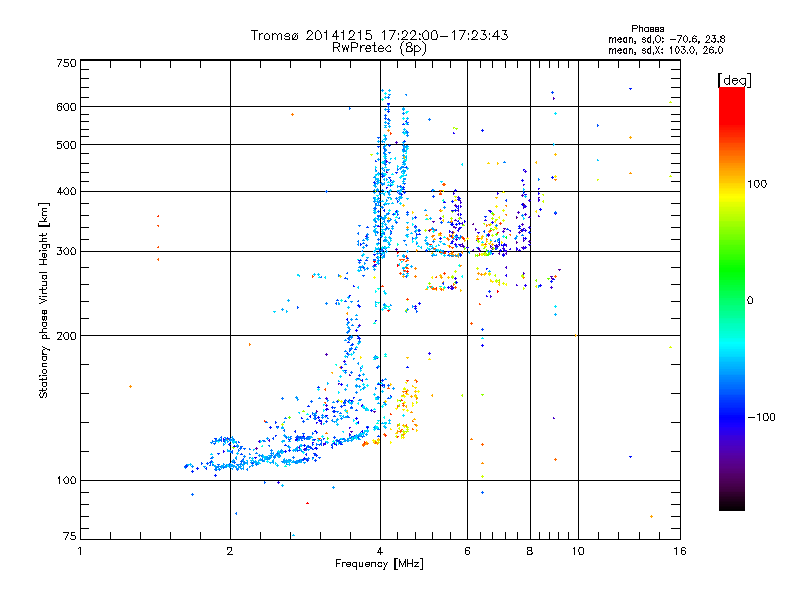
Task: Click the '1' frequency tick label
Action: (x=80, y=551)
